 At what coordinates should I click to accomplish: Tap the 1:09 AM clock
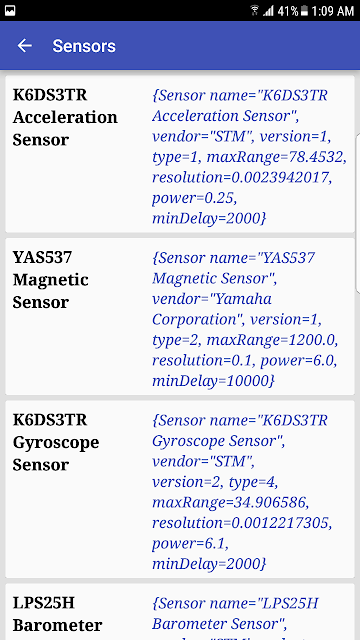pyautogui.click(x=332, y=11)
